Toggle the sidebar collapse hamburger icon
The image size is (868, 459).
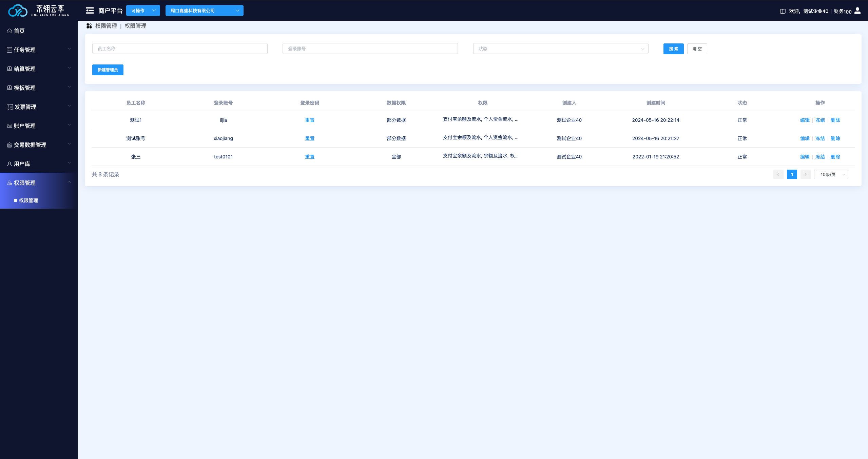(90, 11)
